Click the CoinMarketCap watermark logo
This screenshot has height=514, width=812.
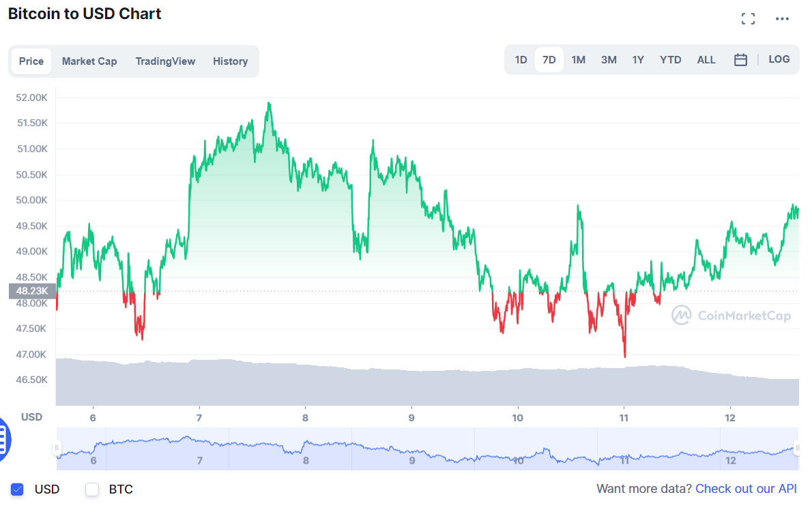pos(731,316)
